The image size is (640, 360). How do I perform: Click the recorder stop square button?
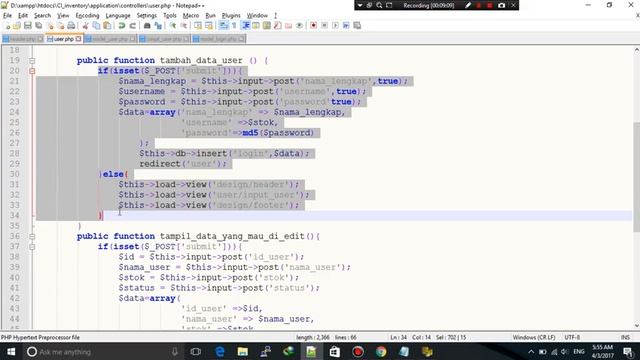[x=490, y=5]
